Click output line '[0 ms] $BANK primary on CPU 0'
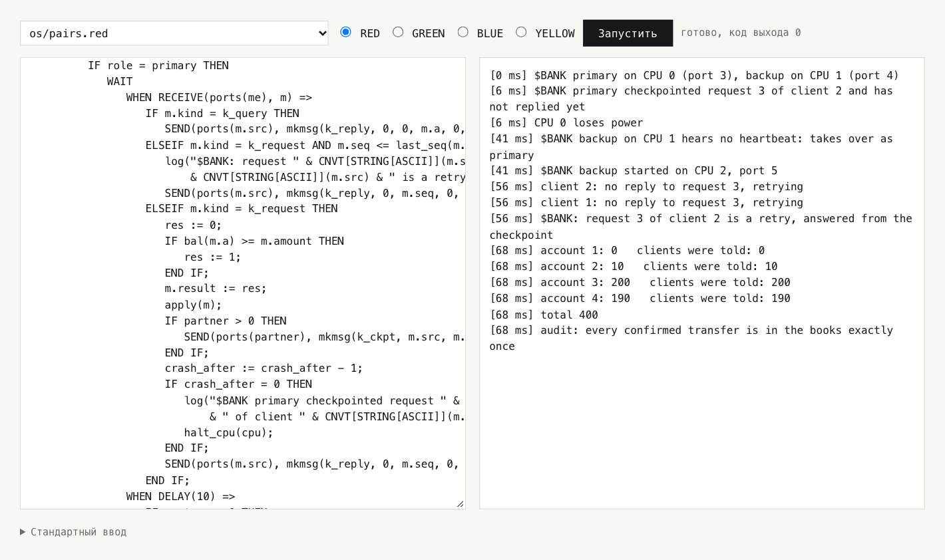The width and height of the screenshot is (945, 560). [694, 76]
